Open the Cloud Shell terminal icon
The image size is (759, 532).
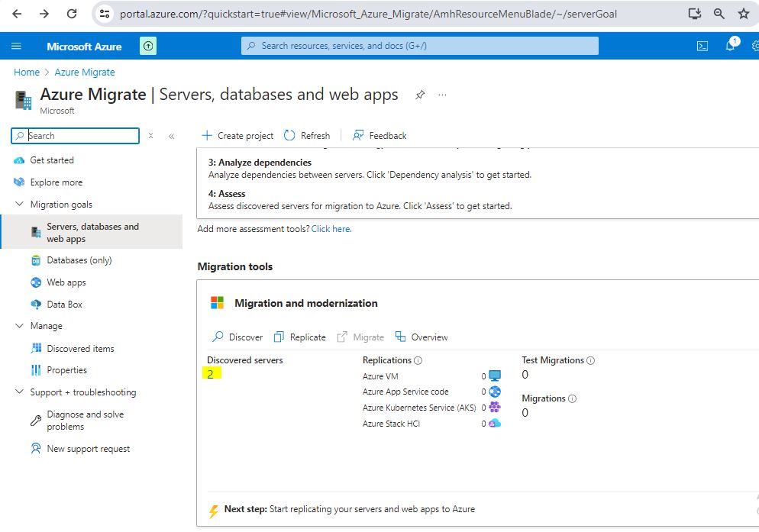pos(702,46)
